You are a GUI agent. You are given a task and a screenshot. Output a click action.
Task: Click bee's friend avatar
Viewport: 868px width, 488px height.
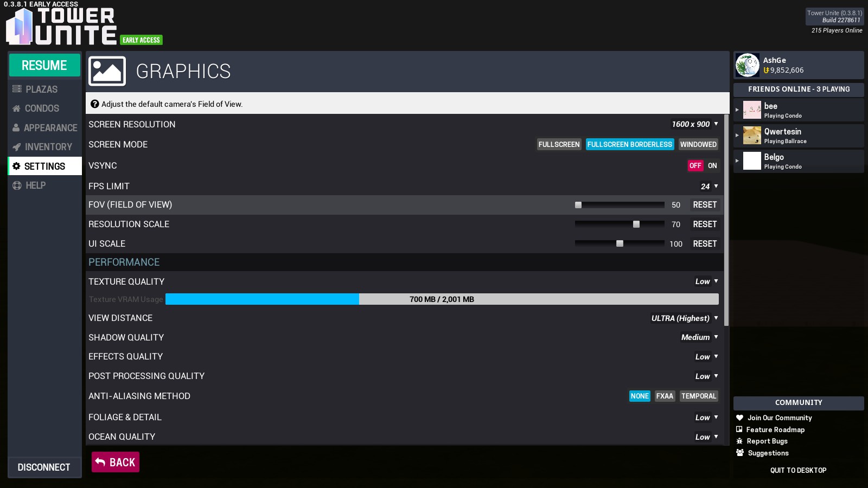[752, 110]
